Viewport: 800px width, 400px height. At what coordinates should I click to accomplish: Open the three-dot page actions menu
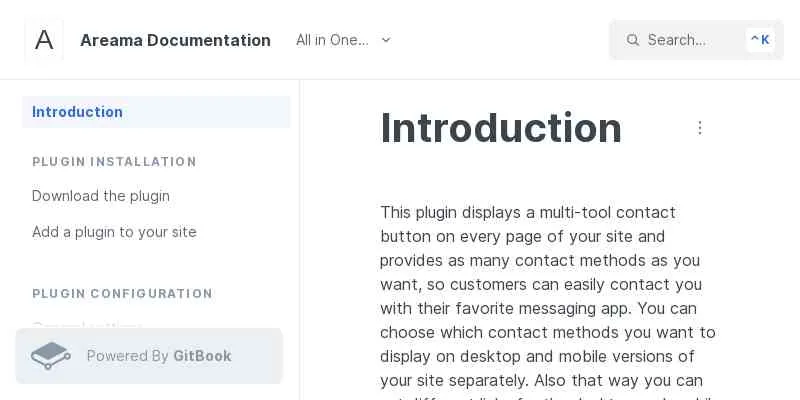[x=700, y=128]
